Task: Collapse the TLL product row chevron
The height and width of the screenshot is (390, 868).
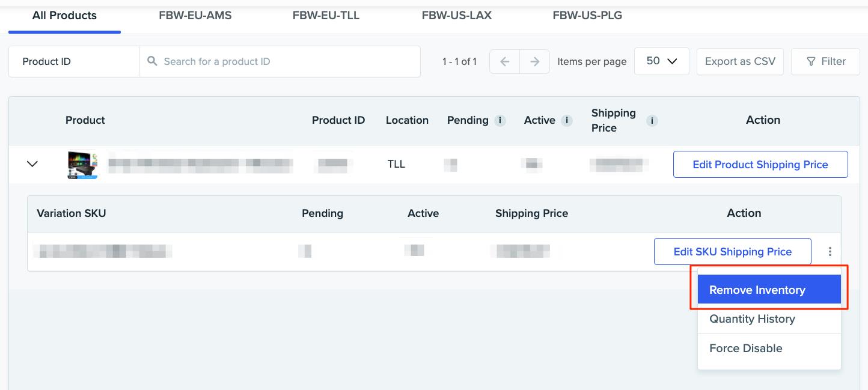Action: pyautogui.click(x=32, y=163)
